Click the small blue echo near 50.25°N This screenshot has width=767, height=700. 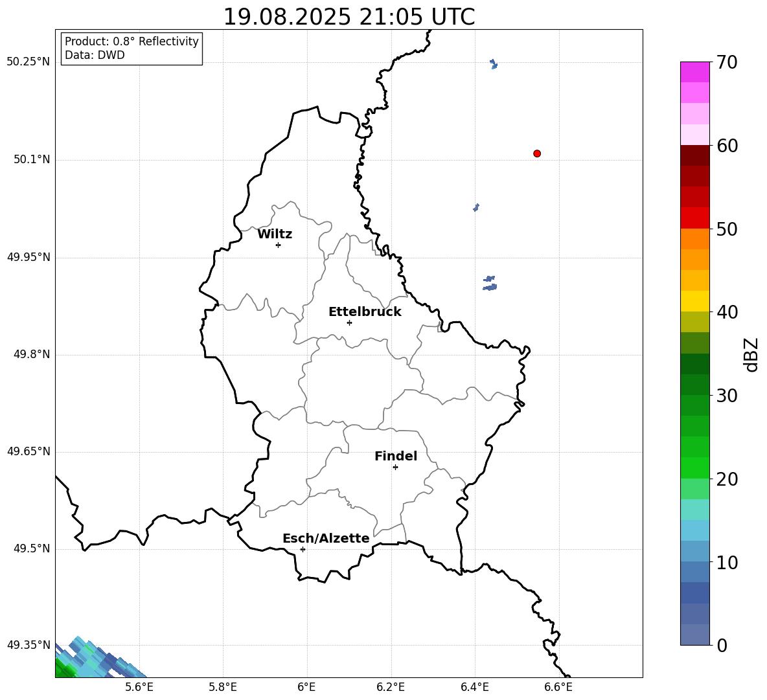point(494,64)
